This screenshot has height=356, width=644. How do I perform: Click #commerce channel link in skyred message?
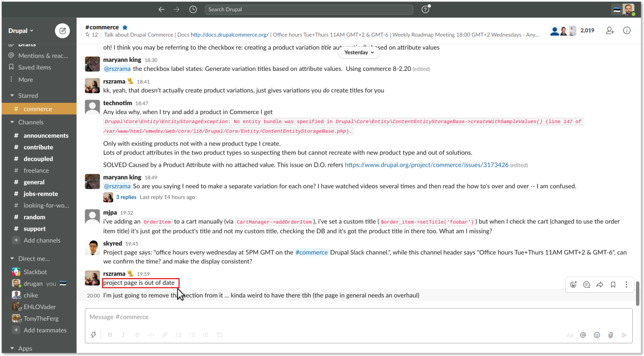[x=312, y=253]
